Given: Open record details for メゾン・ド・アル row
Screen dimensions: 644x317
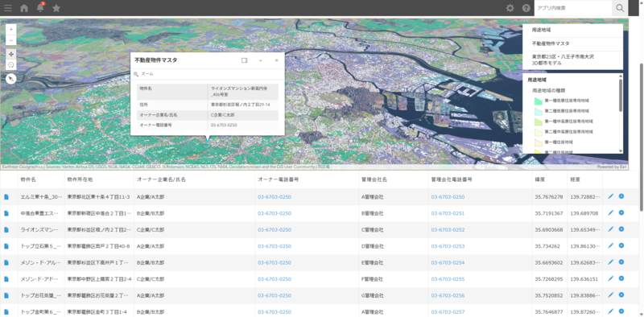Looking at the screenshot, I should [6, 263].
